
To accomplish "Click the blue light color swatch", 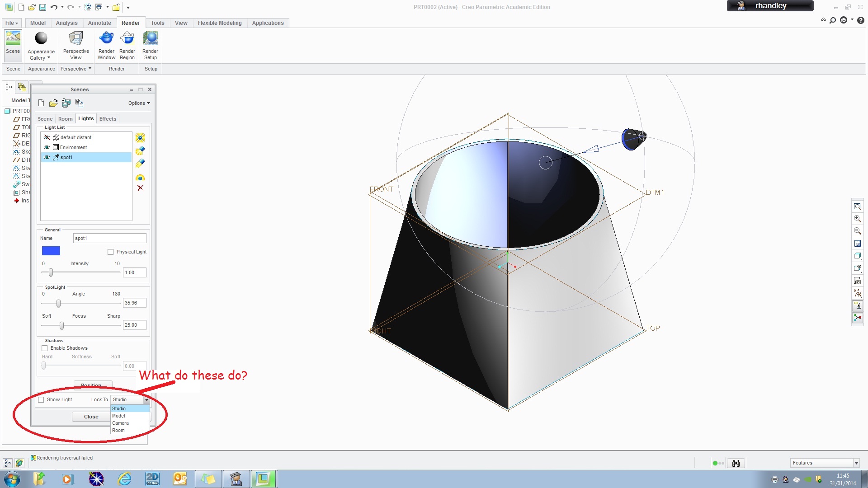I will (x=51, y=251).
